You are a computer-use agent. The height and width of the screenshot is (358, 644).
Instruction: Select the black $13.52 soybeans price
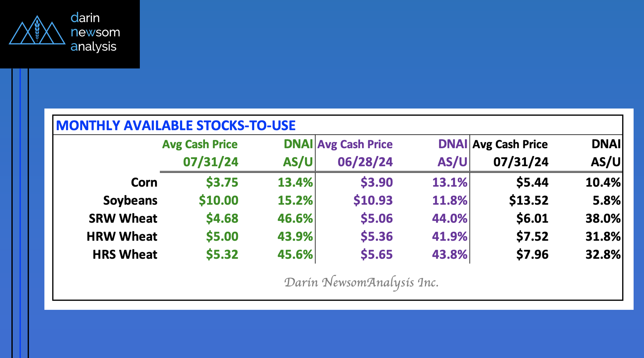pos(529,200)
